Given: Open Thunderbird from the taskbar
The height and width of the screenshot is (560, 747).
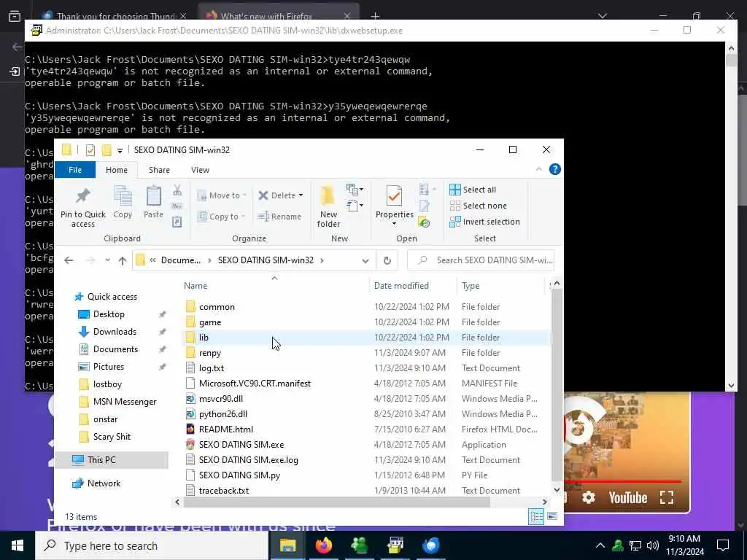Looking at the screenshot, I should click(x=430, y=545).
